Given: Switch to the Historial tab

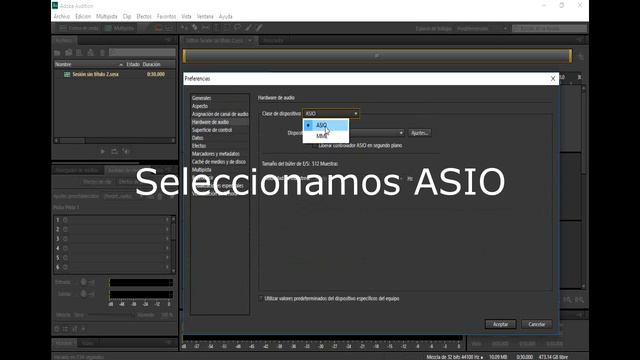Looking at the screenshot, I should click(x=63, y=343).
